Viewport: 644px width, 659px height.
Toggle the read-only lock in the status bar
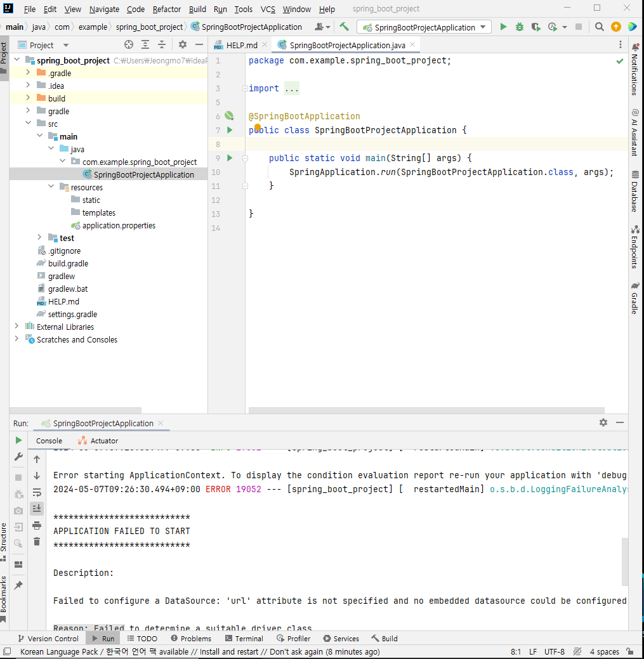tap(630, 651)
